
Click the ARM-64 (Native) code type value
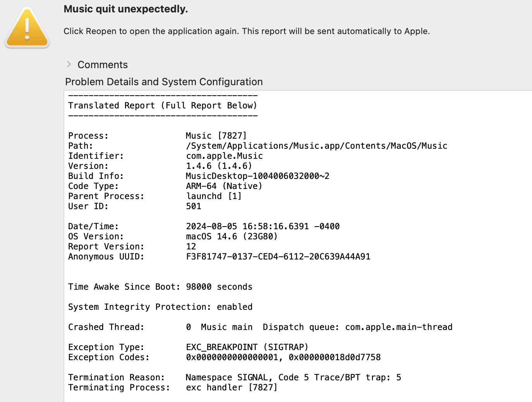click(224, 186)
